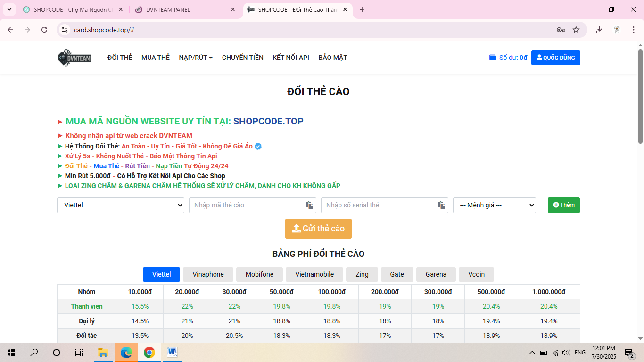Viewport: 644px width, 362px height.
Task: Open the Mệnh giá dropdown
Action: [494, 205]
